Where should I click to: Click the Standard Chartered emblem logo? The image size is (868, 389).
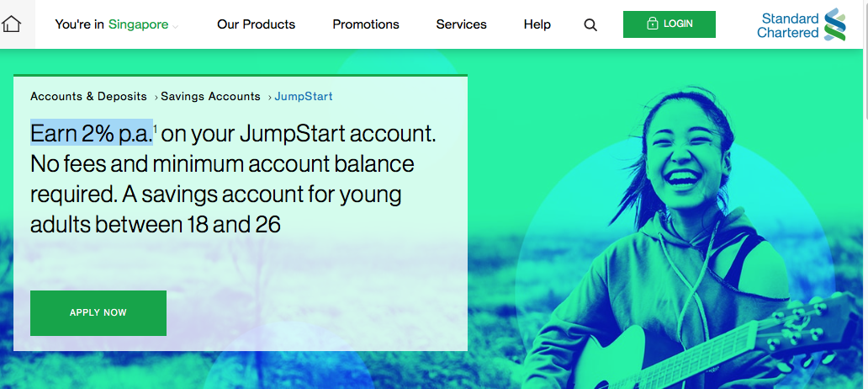[834, 24]
